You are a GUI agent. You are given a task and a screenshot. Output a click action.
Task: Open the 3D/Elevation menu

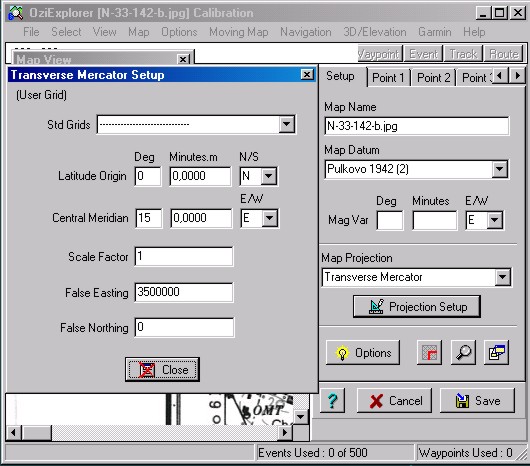pyautogui.click(x=375, y=32)
